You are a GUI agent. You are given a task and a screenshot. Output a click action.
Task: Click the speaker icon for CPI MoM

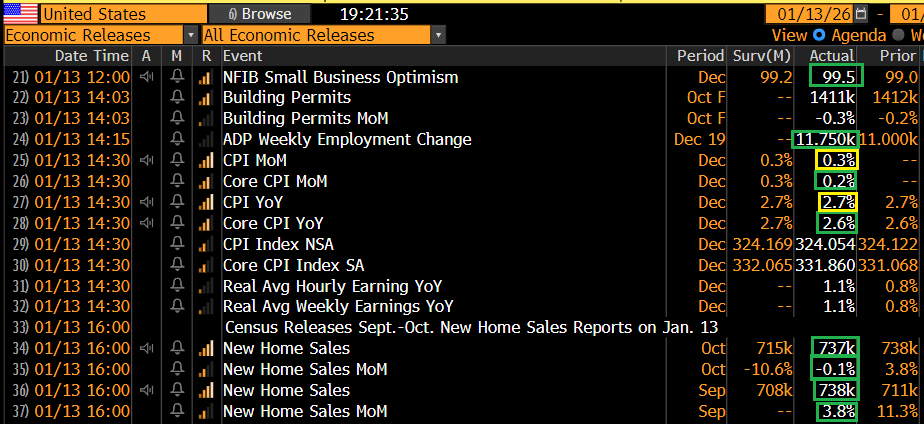pyautogui.click(x=147, y=160)
